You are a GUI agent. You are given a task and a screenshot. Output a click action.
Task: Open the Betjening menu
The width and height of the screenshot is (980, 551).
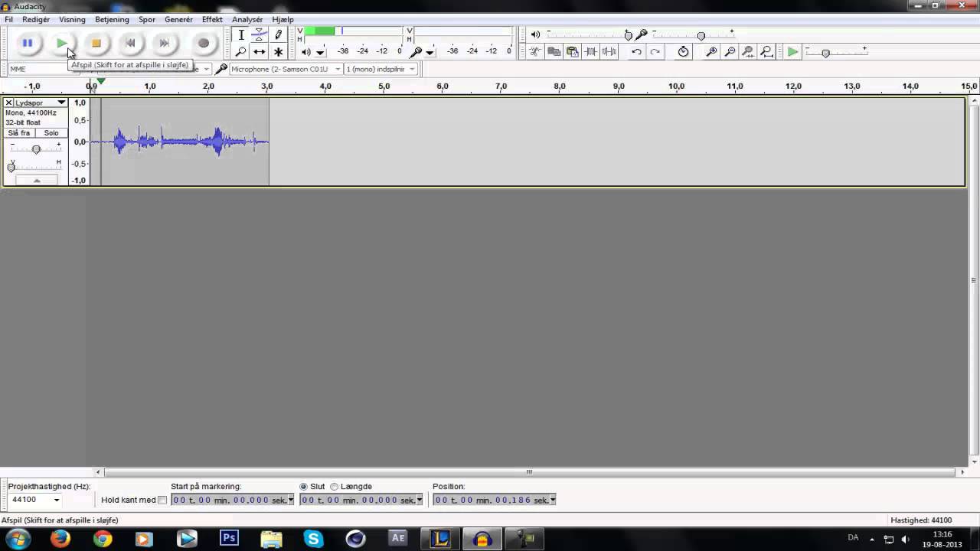(x=112, y=19)
